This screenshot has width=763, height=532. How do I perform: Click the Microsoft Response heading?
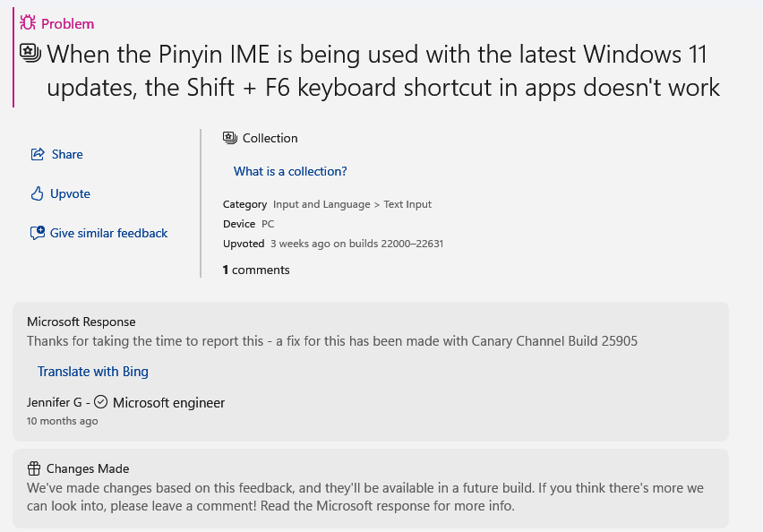point(81,322)
